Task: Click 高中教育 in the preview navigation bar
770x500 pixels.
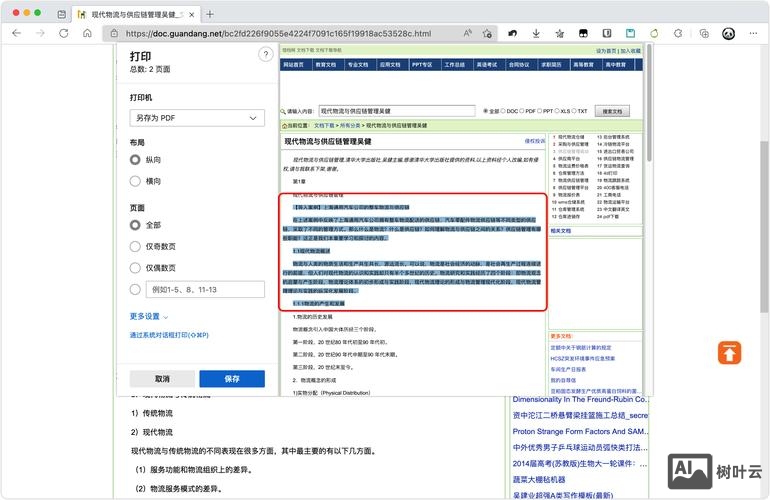Action: pyautogui.click(x=616, y=65)
